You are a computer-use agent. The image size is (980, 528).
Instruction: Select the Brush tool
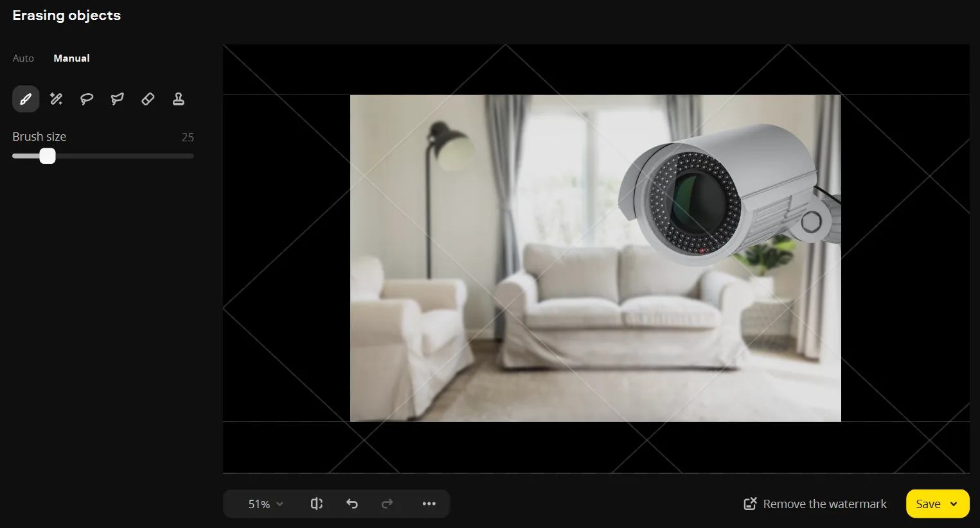[26, 99]
